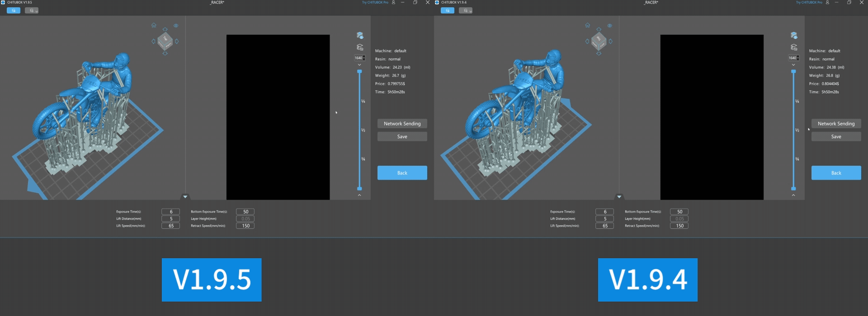
Task: Click the CHITUBOX V1.9.5 app logo icon
Action: [3, 3]
